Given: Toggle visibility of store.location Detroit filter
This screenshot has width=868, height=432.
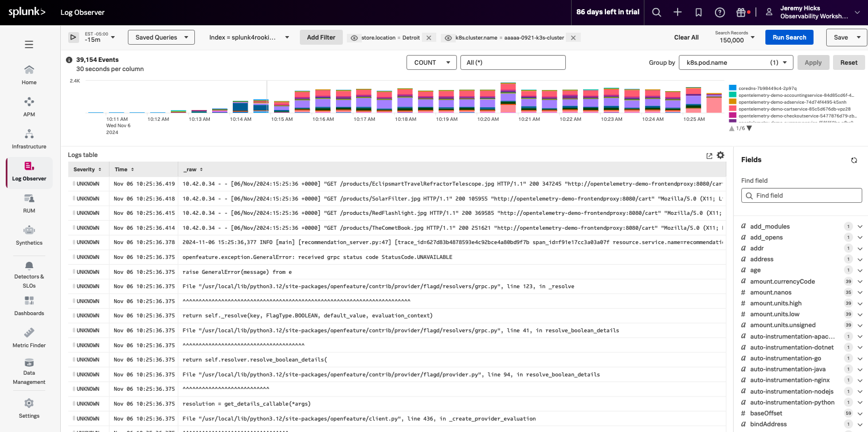Looking at the screenshot, I should (x=354, y=38).
